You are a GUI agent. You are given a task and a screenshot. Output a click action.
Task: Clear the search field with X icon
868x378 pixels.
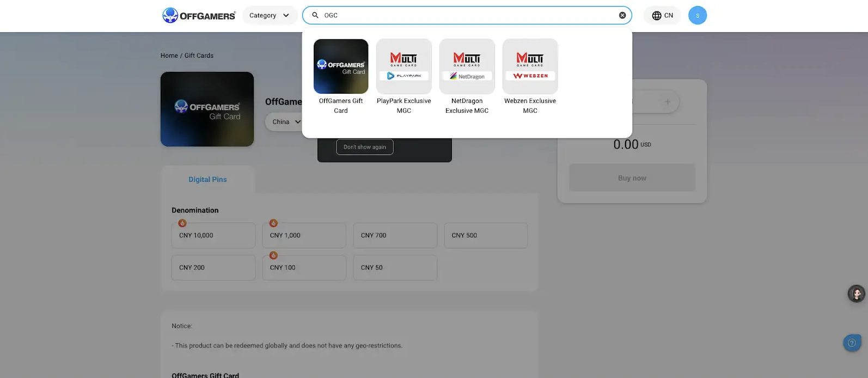[622, 15]
